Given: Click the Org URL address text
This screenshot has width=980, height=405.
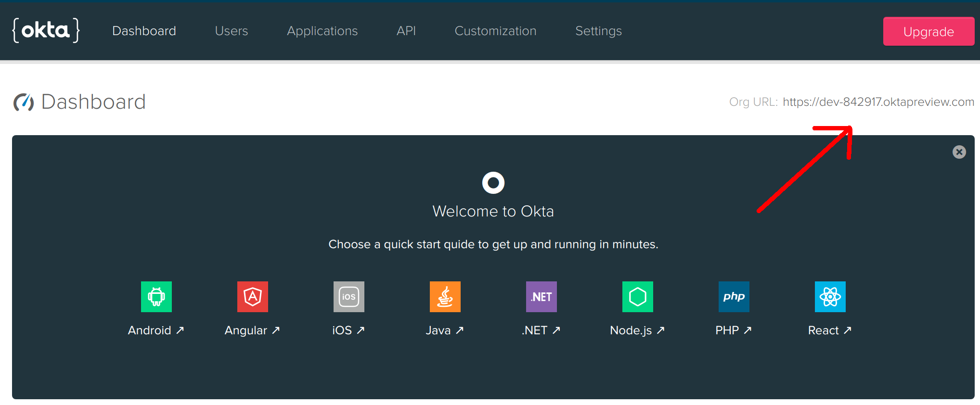Looking at the screenshot, I should (x=878, y=102).
